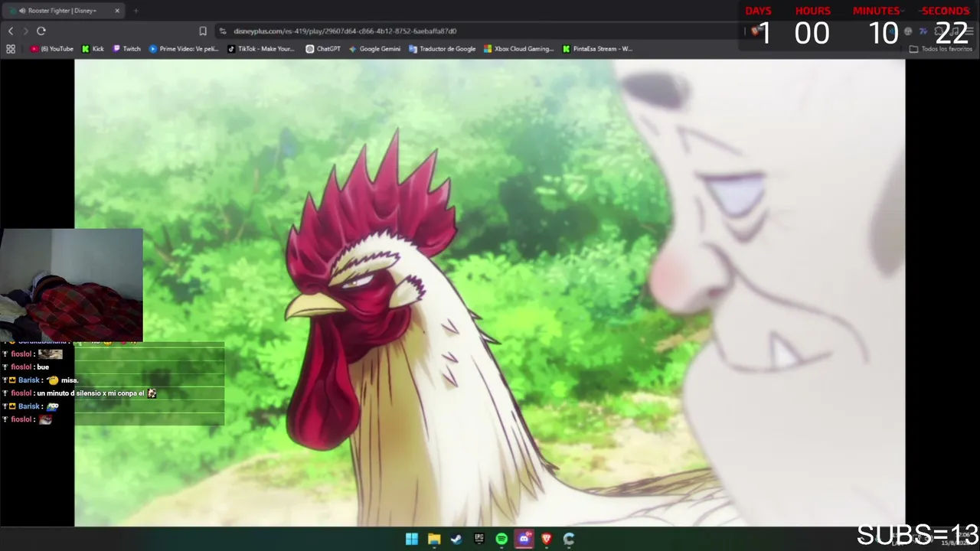The image size is (980, 551).
Task: Open the Google Gemini bookmark
Action: click(x=374, y=49)
